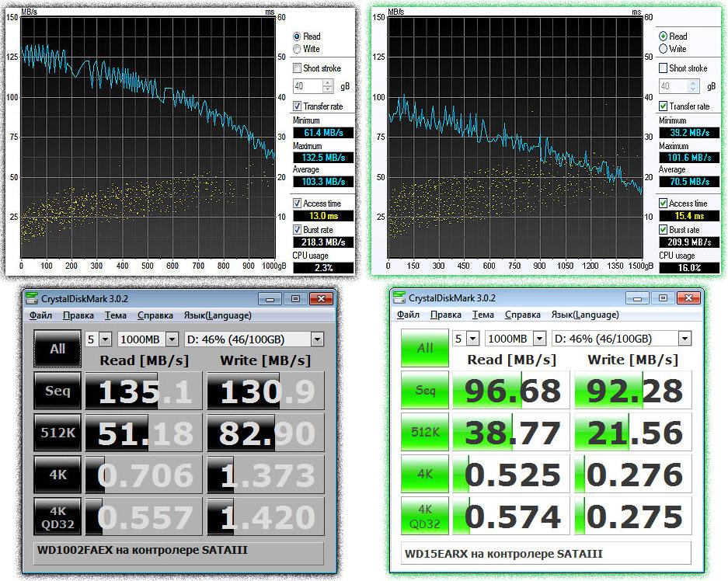Toggle Burst rate checkbox in the 1500gB HD Tune panel
Image resolution: width=728 pixels, height=581 pixels.
tap(664, 230)
